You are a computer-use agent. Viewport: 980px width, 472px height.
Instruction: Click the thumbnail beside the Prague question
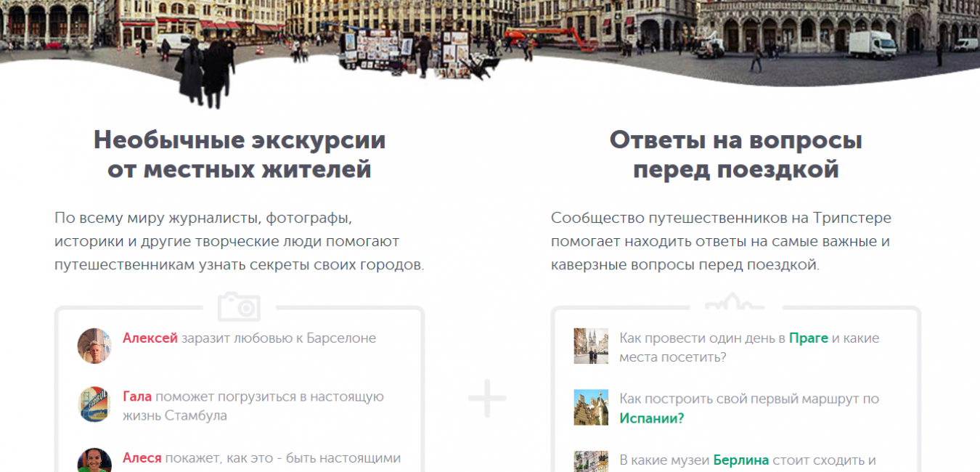tap(591, 346)
